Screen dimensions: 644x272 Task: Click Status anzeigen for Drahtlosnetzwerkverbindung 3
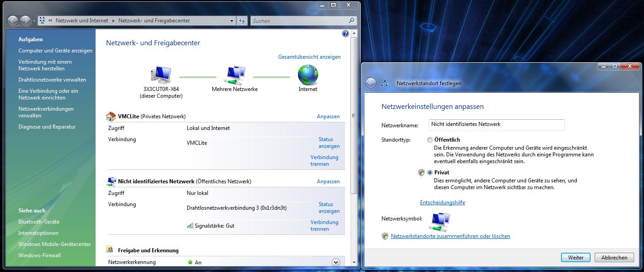(x=329, y=207)
